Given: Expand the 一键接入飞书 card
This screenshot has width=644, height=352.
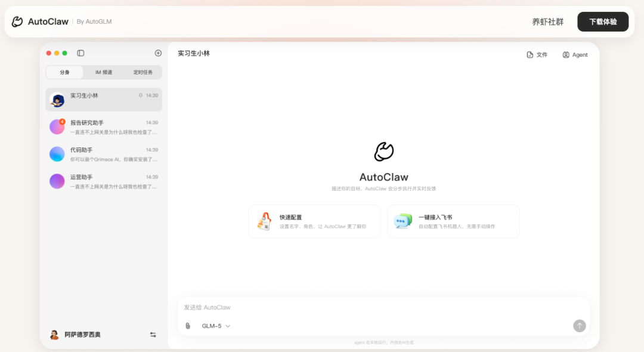Looking at the screenshot, I should point(453,221).
